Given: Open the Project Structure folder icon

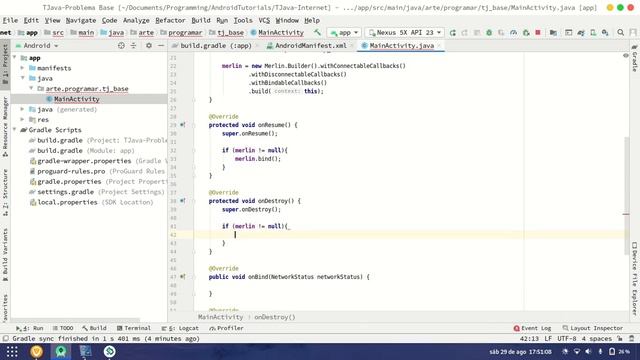Looking at the screenshot, I should pyautogui.click(x=553, y=33).
